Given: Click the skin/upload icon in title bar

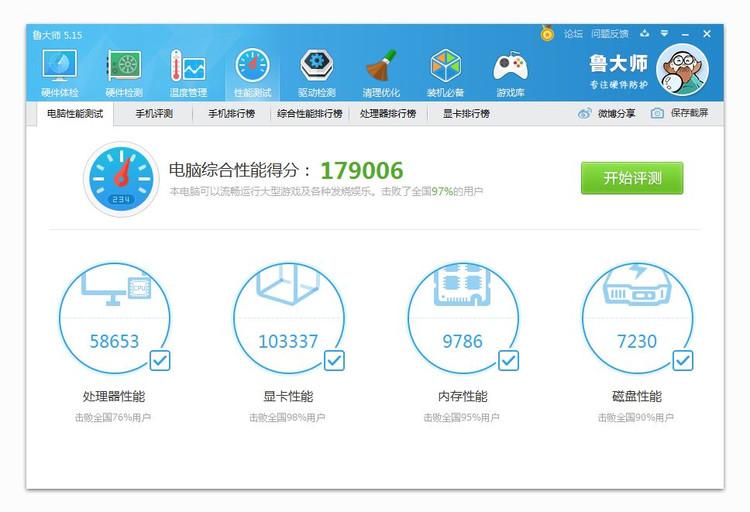Looking at the screenshot, I should (645, 33).
